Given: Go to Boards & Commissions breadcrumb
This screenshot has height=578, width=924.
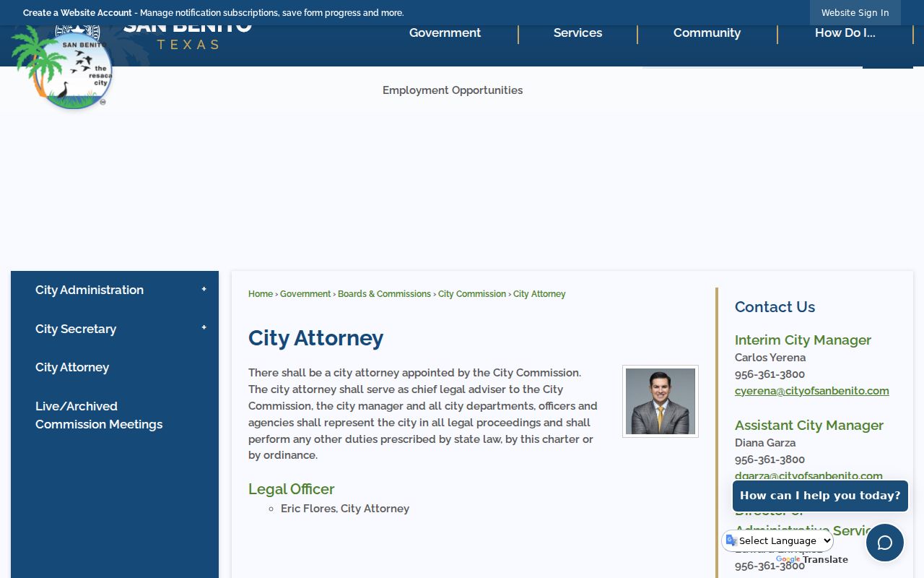Looking at the screenshot, I should 384,294.
